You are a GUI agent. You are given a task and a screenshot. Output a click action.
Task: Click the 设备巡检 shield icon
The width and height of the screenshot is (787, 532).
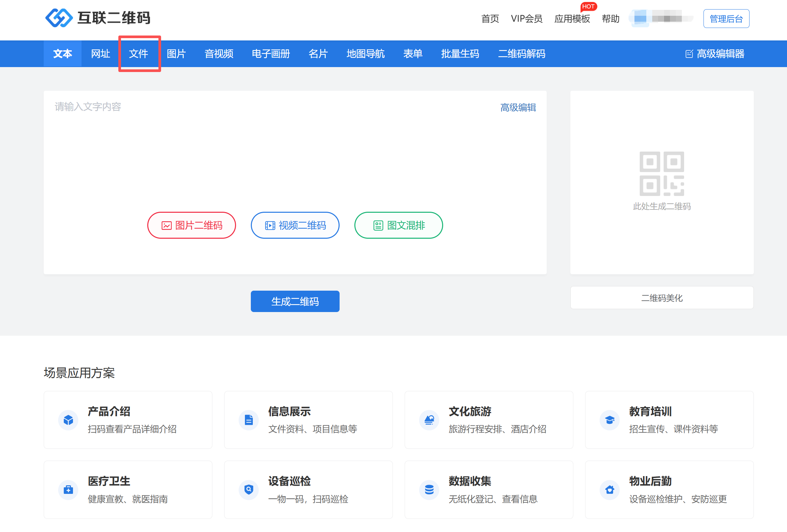pos(249,490)
